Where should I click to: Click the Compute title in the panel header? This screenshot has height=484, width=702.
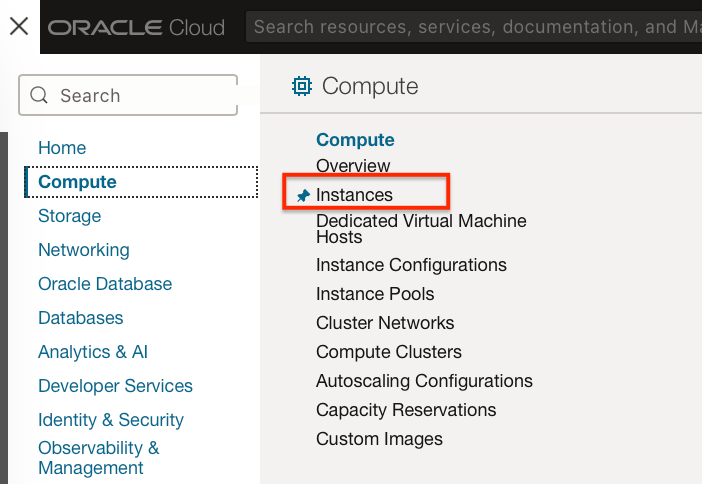click(370, 86)
